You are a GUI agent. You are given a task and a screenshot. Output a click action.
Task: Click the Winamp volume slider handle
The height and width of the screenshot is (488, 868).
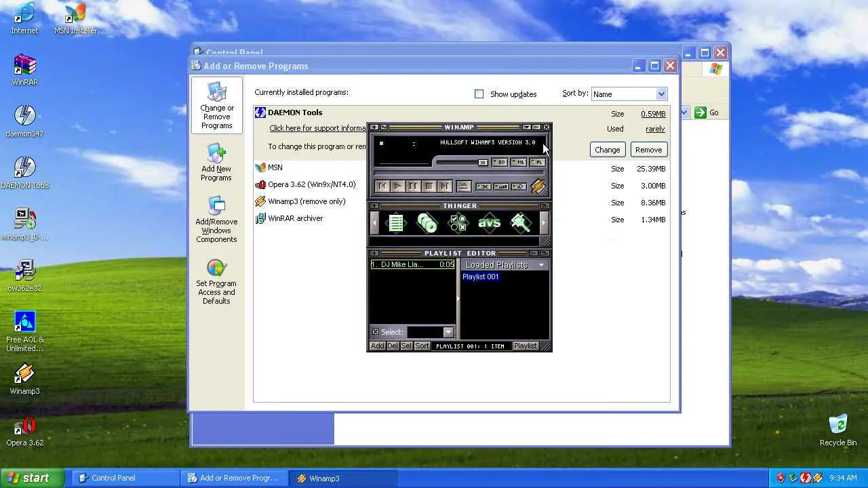482,163
